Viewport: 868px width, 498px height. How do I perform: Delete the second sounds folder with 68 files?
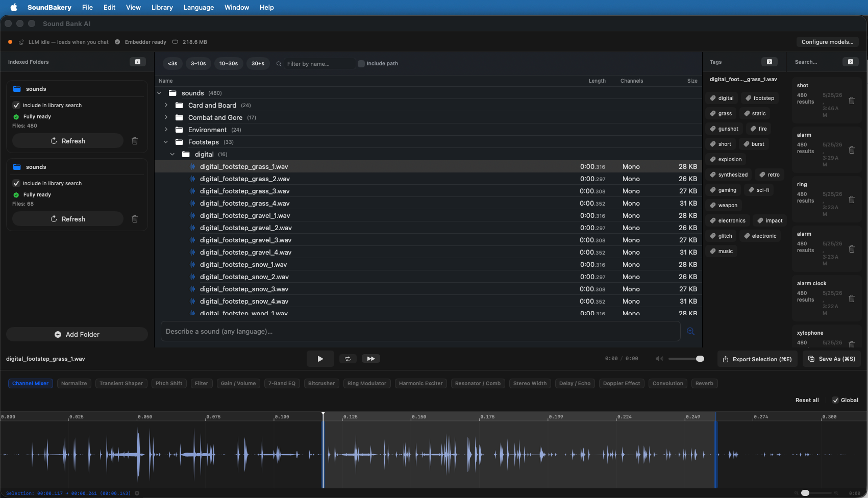[x=135, y=219]
